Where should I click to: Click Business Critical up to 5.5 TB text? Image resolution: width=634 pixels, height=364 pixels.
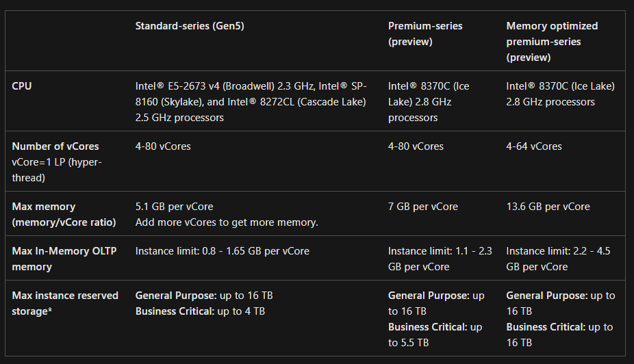[435, 335]
